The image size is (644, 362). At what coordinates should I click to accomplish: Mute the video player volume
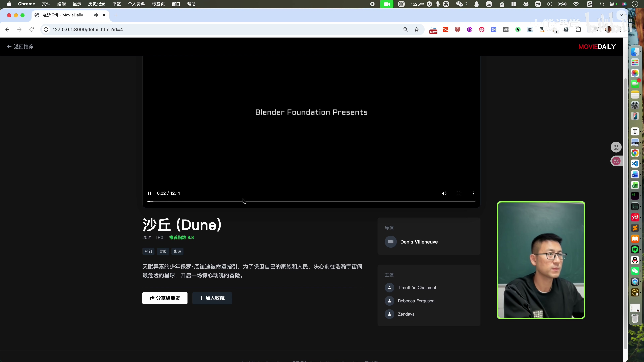444,193
